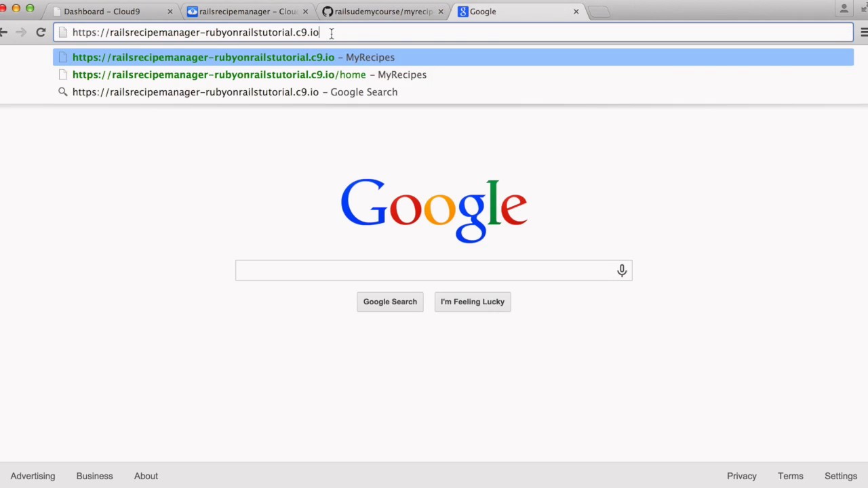Open the Terms footer link
The width and height of the screenshot is (868, 488).
(791, 476)
